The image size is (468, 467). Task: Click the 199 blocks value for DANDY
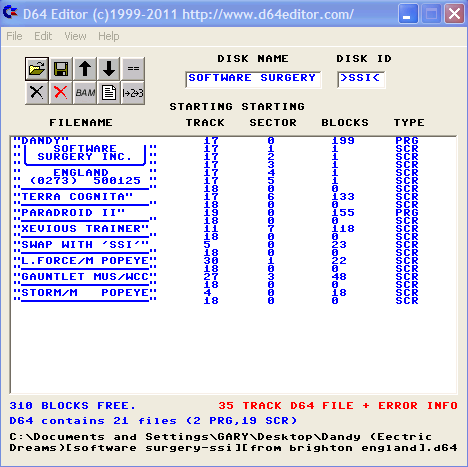pyautogui.click(x=343, y=140)
